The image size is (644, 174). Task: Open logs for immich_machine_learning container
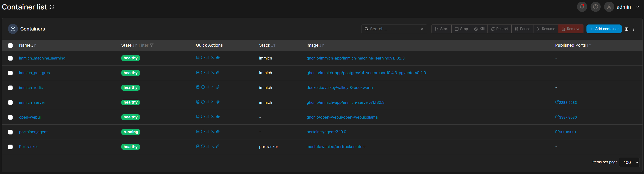198,58
